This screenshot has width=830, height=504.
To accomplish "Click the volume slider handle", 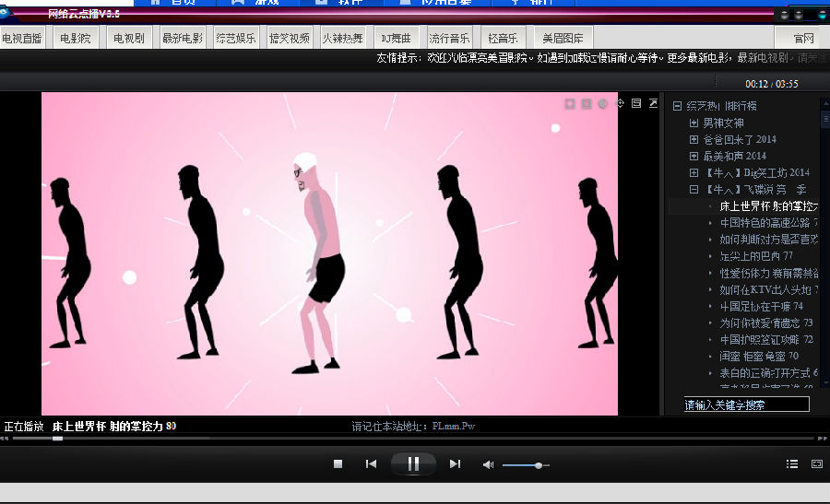I will click(539, 465).
